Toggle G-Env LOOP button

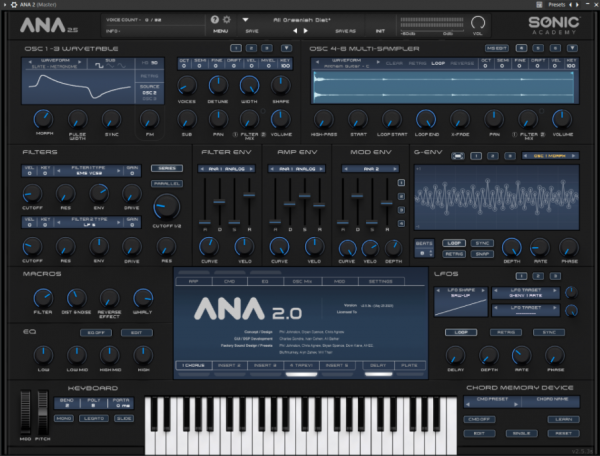tap(454, 243)
